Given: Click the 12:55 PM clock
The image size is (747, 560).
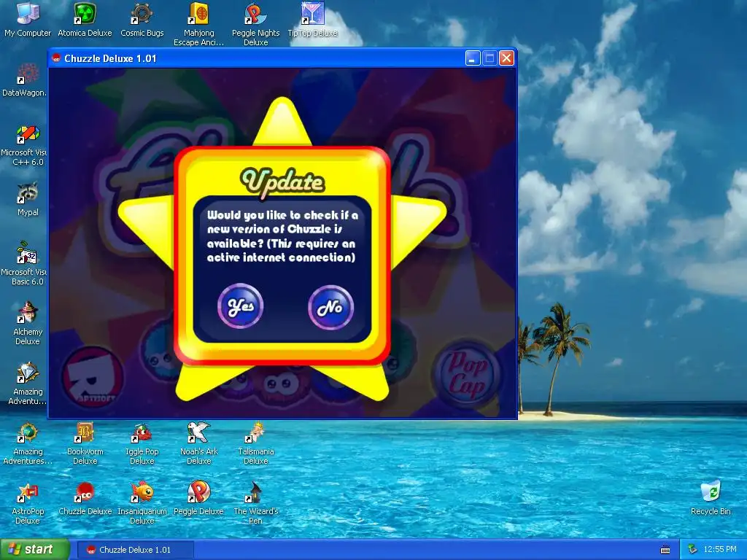Looking at the screenshot, I should [x=720, y=550].
